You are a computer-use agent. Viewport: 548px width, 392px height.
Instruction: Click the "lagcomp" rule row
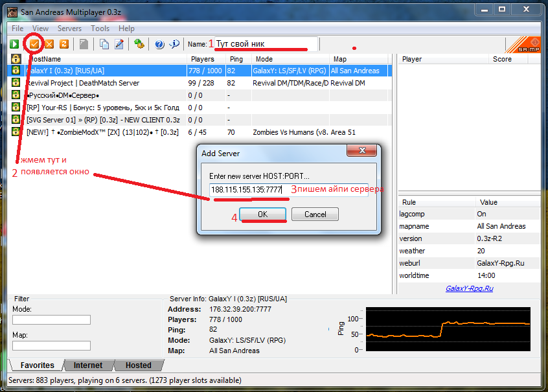(469, 214)
